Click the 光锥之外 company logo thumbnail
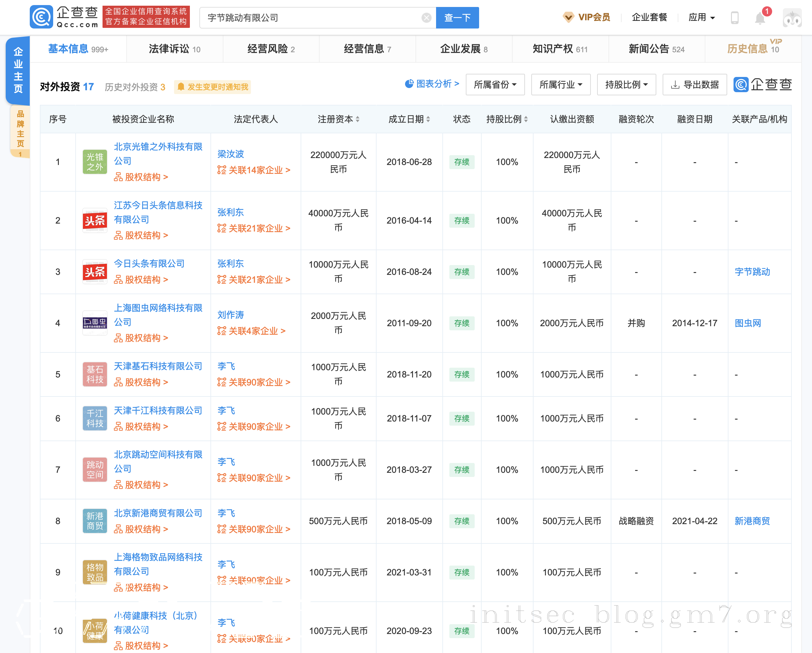Screen dimensions: 812x653 (95, 162)
